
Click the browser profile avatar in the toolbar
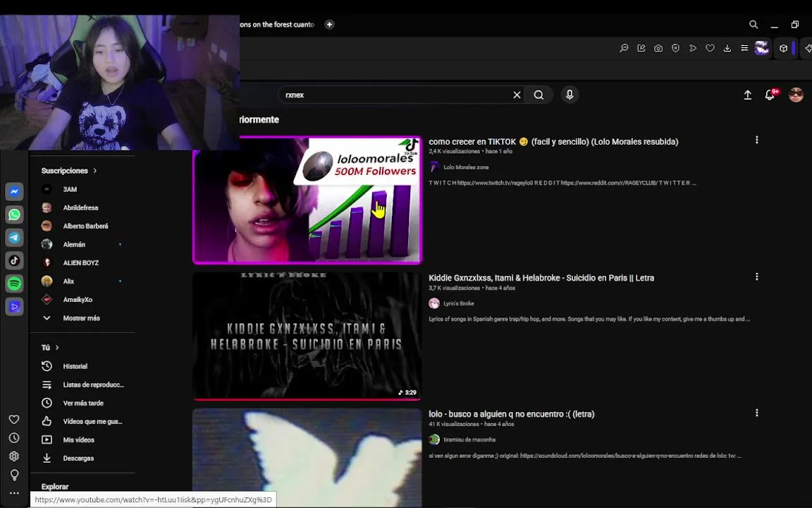pos(762,48)
